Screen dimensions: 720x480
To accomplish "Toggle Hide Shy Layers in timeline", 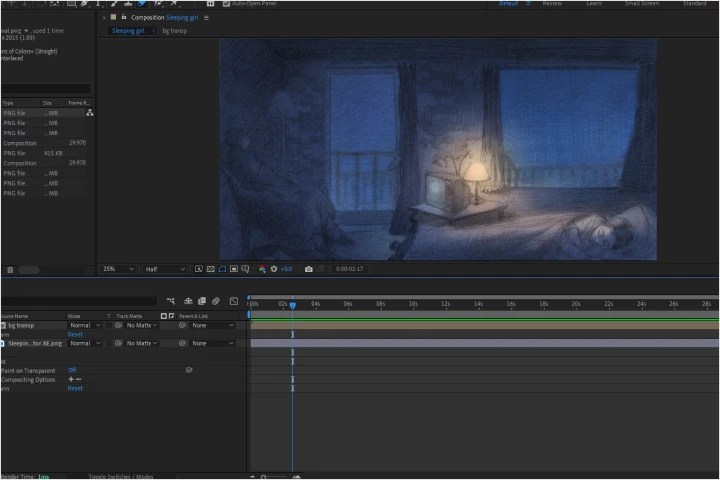I will click(188, 301).
